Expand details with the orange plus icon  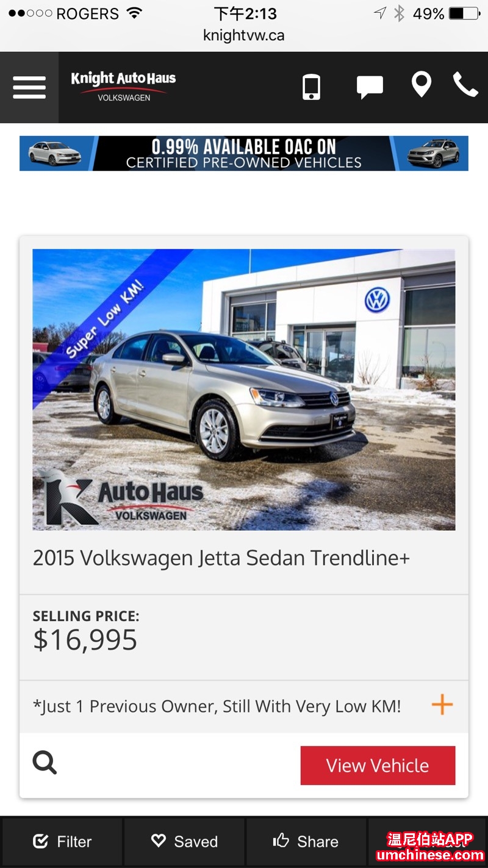pos(442,705)
